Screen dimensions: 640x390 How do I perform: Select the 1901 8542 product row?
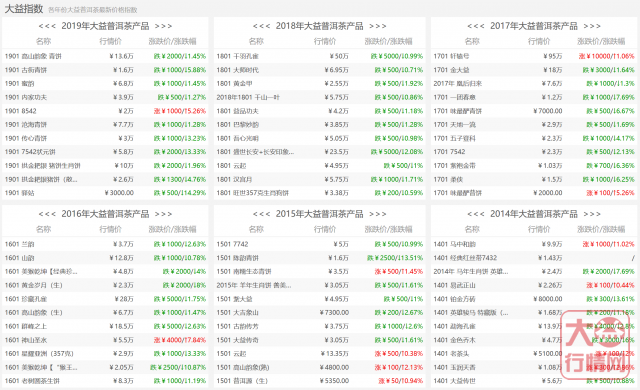(x=105, y=111)
